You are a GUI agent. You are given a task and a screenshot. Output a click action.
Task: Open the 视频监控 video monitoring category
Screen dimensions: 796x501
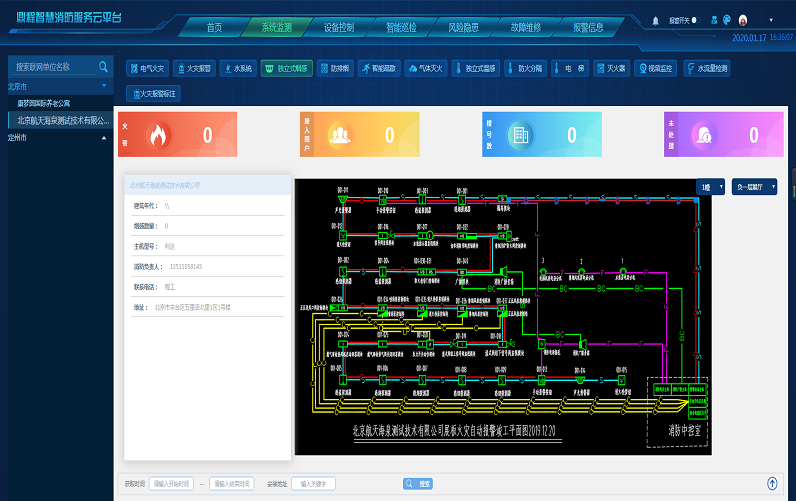click(x=655, y=68)
